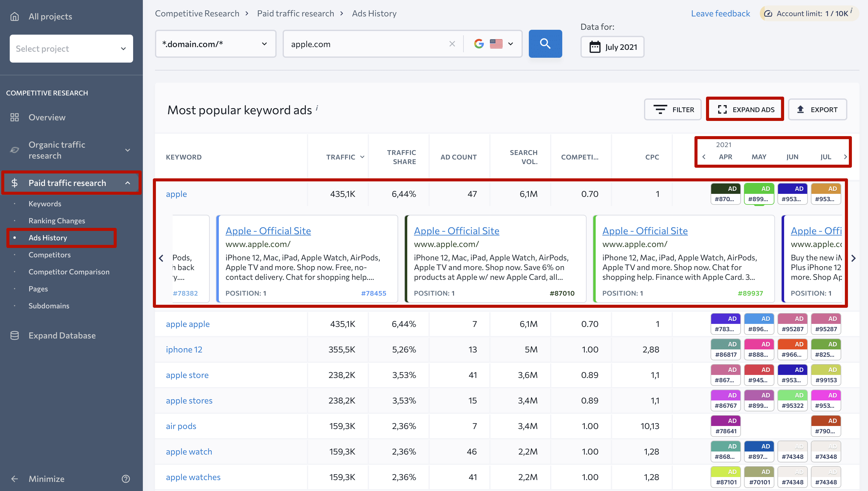Open Competitors submenu item
Viewport: 868px width, 491px height.
click(x=50, y=255)
